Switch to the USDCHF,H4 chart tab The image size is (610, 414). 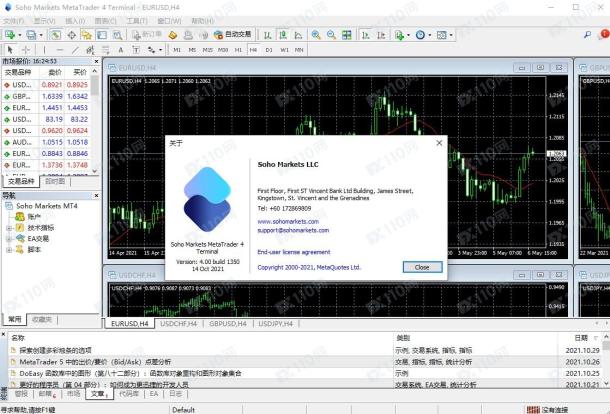pyautogui.click(x=179, y=324)
